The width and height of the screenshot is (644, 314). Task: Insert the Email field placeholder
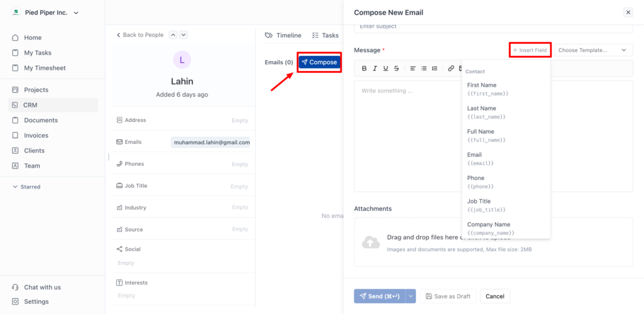pyautogui.click(x=506, y=159)
